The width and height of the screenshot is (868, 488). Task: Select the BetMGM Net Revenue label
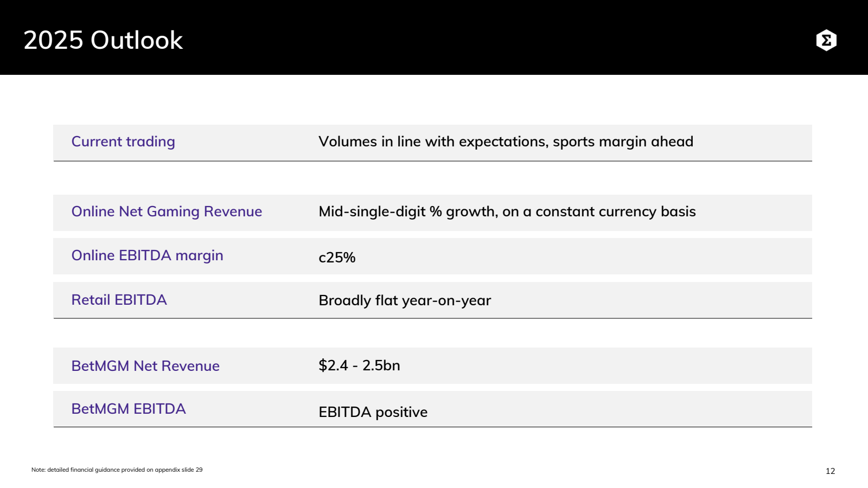point(145,366)
